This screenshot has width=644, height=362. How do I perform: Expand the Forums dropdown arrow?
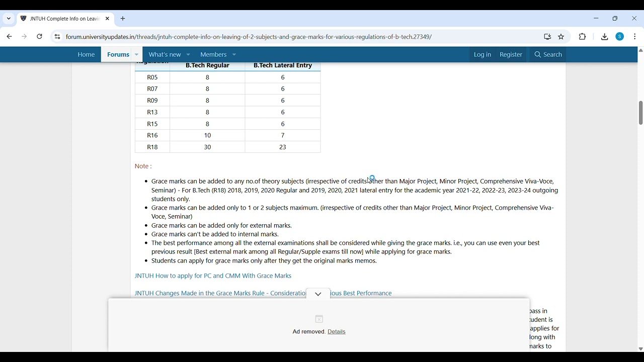click(137, 55)
